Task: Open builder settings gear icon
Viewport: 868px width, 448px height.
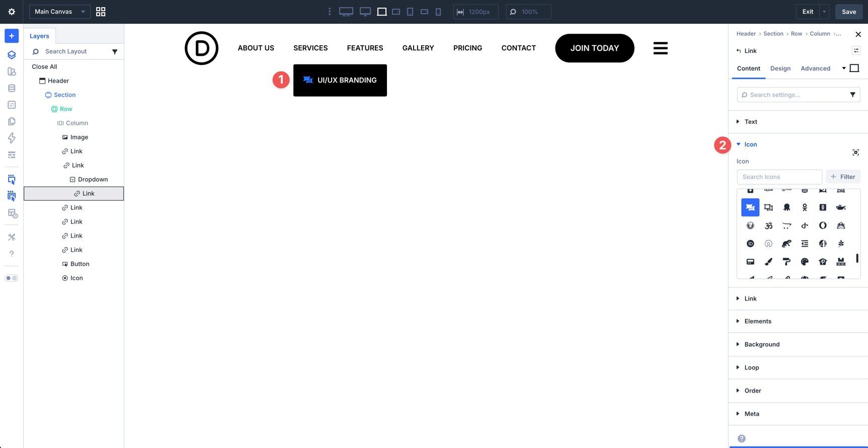Action: (x=12, y=12)
